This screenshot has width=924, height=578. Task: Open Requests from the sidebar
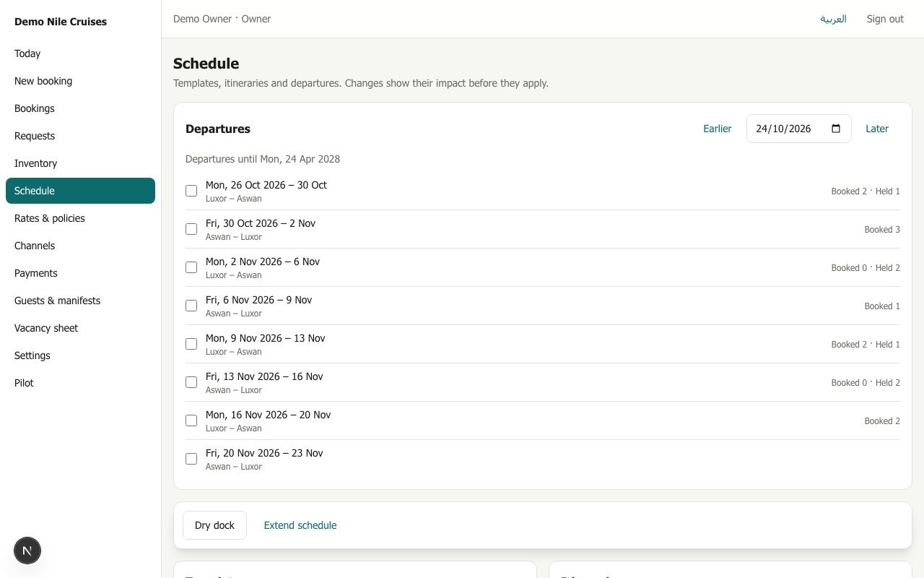80,136
